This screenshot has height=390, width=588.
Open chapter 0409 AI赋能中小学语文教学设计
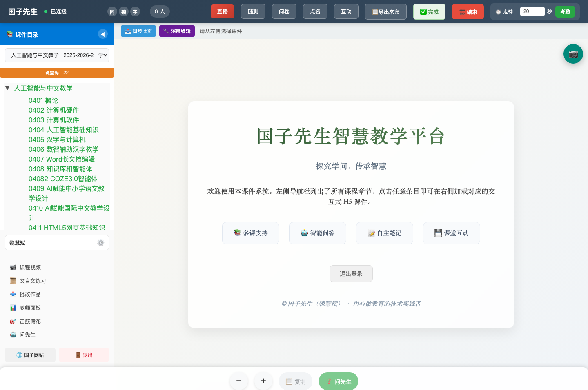pos(67,193)
